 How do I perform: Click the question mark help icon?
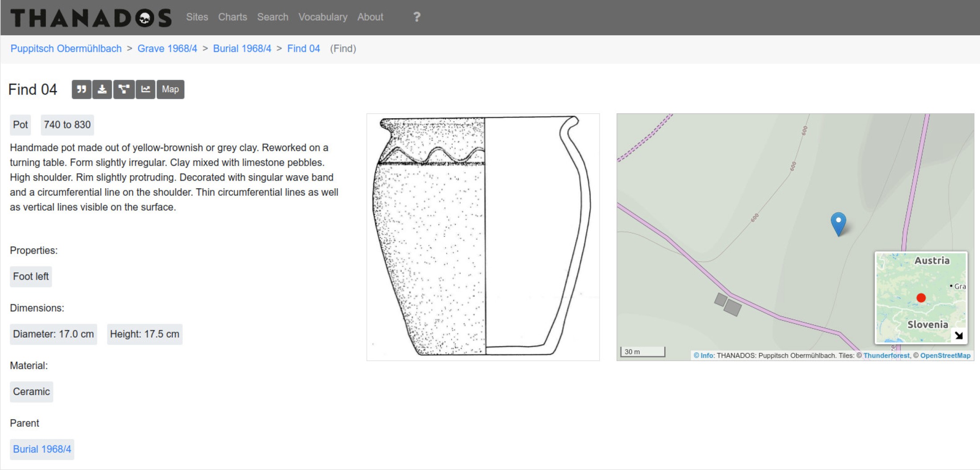(x=416, y=17)
